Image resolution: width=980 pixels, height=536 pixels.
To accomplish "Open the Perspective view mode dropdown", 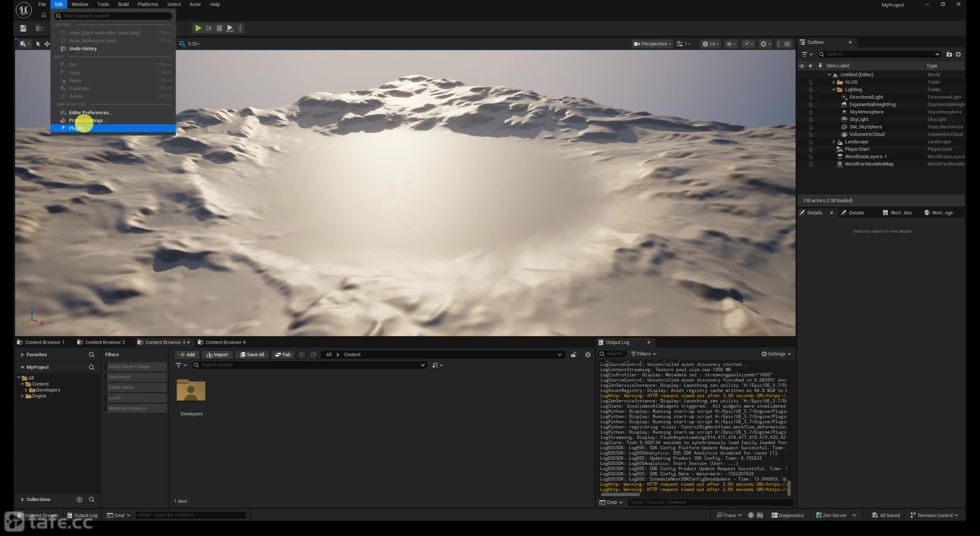I will click(652, 44).
